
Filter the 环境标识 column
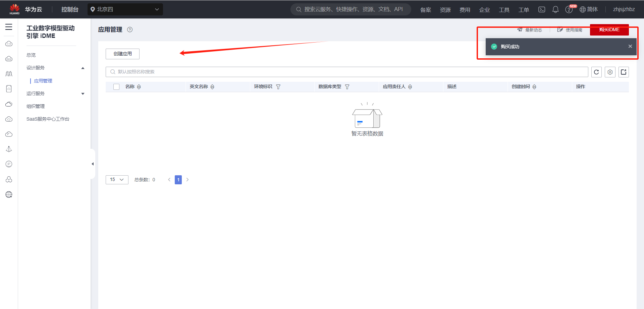click(278, 87)
